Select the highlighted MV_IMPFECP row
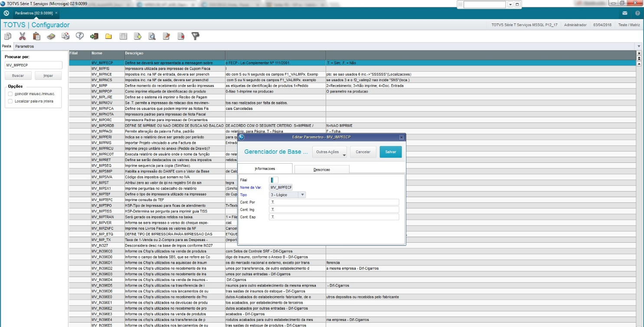This screenshot has width=644, height=327. pos(352,63)
